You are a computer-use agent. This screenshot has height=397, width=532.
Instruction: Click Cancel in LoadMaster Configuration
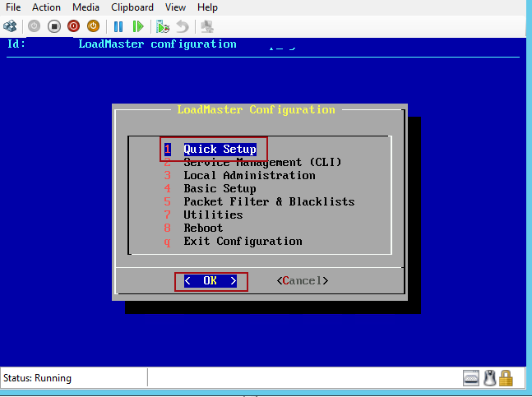[302, 281]
